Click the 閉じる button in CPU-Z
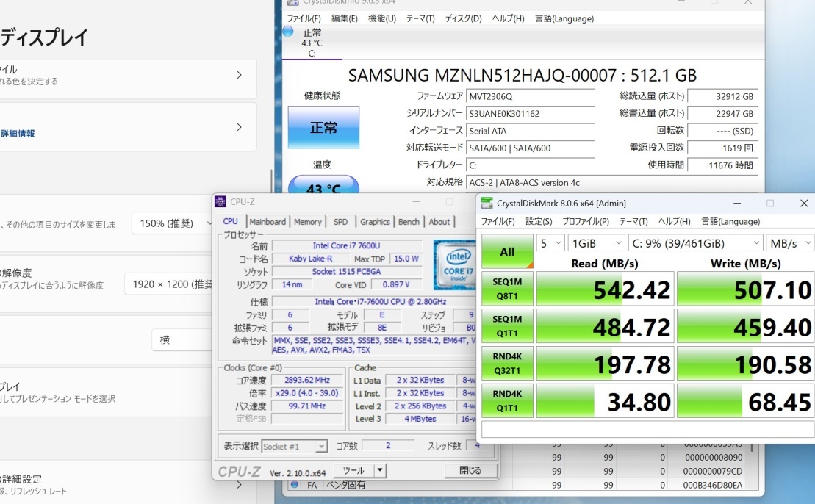This screenshot has height=504, width=815. pos(470,470)
